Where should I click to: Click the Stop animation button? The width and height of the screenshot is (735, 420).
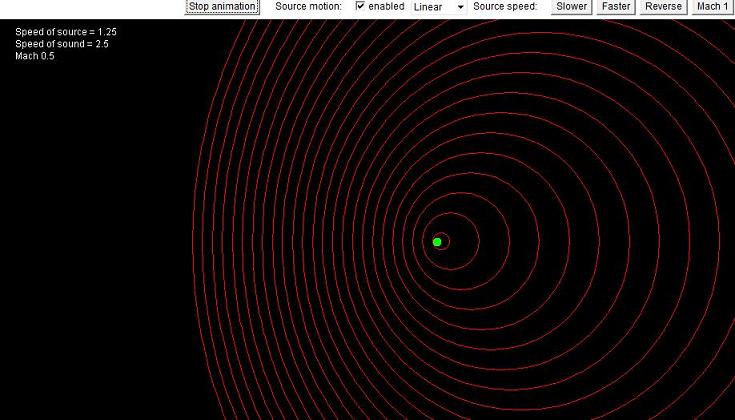[222, 7]
